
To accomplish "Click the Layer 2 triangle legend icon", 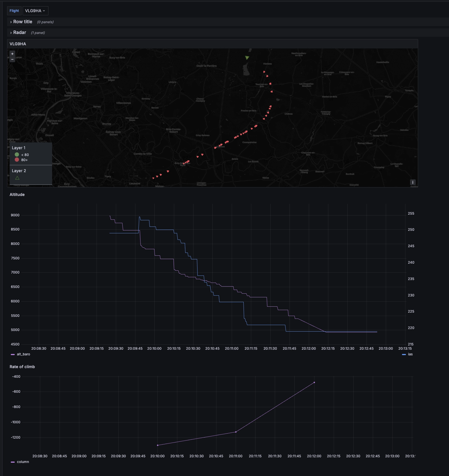I will [17, 178].
